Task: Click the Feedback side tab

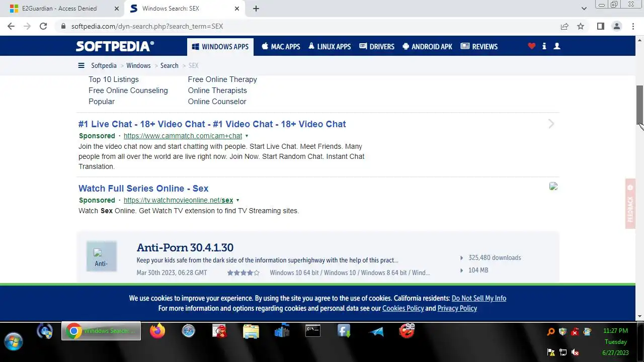Action: tap(630, 204)
